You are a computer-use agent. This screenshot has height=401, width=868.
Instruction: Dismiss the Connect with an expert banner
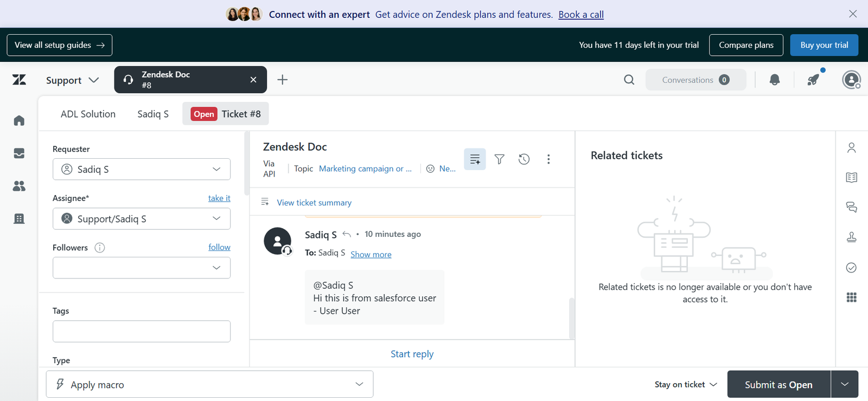853,14
